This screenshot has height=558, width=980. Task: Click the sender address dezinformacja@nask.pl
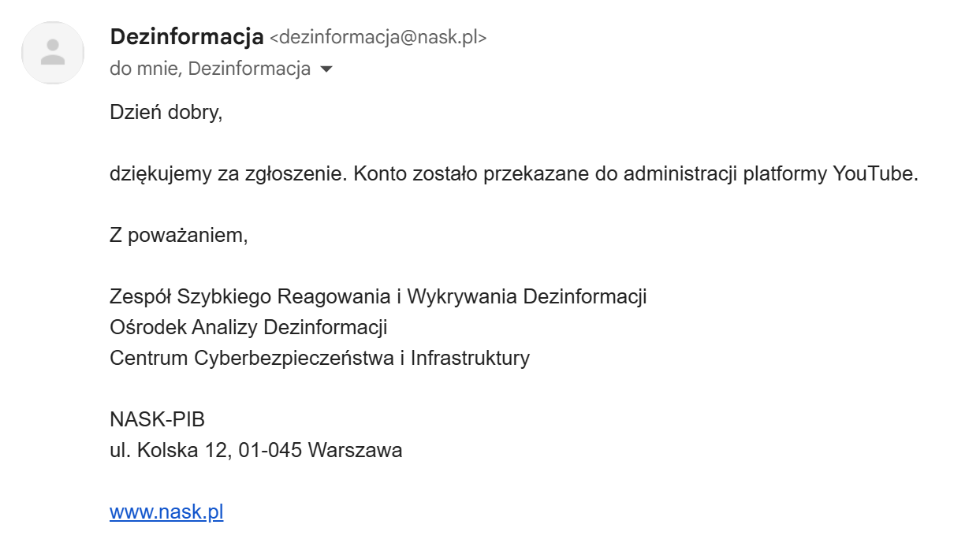click(378, 37)
